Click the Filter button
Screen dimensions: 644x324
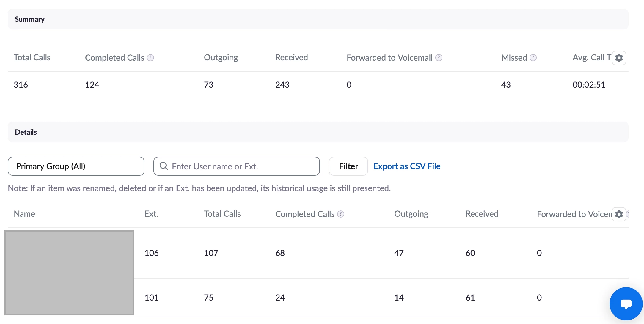click(348, 166)
